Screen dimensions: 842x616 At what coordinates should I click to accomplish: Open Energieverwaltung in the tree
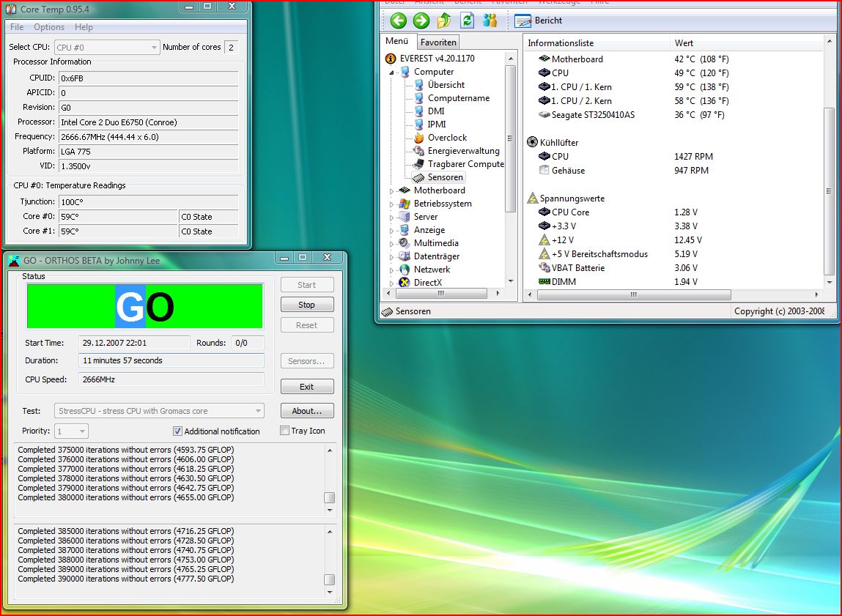click(463, 151)
